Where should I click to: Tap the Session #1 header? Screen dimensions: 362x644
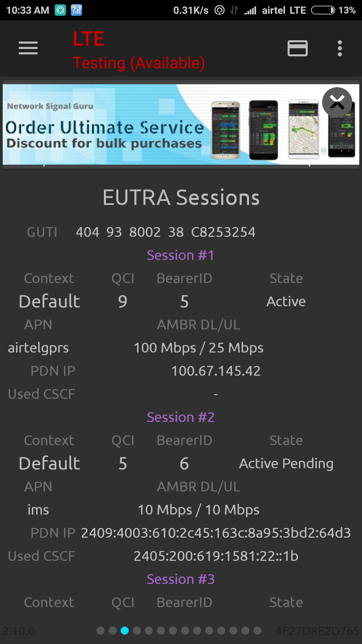point(181,255)
